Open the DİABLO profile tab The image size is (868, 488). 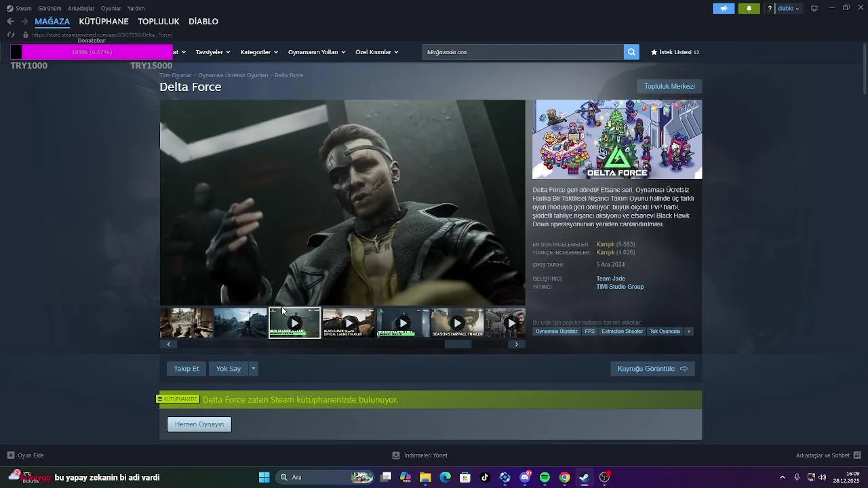(203, 22)
